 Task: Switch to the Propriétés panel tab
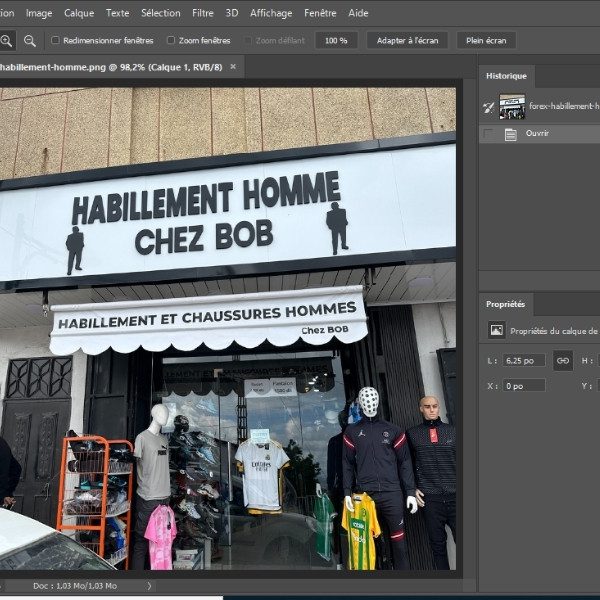(506, 304)
